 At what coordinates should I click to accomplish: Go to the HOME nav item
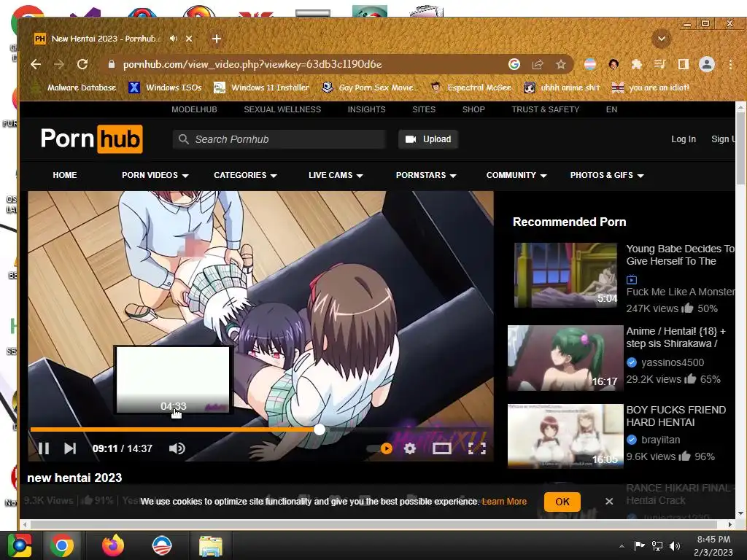tap(65, 175)
